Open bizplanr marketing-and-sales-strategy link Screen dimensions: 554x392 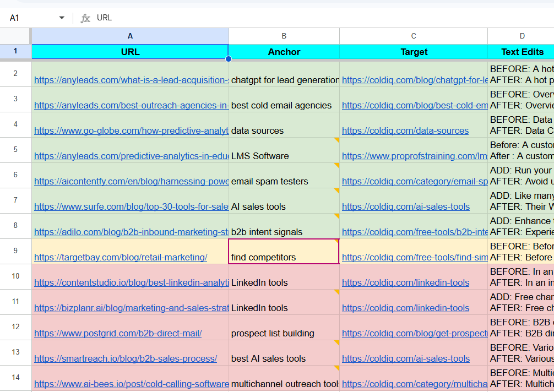tap(131, 308)
